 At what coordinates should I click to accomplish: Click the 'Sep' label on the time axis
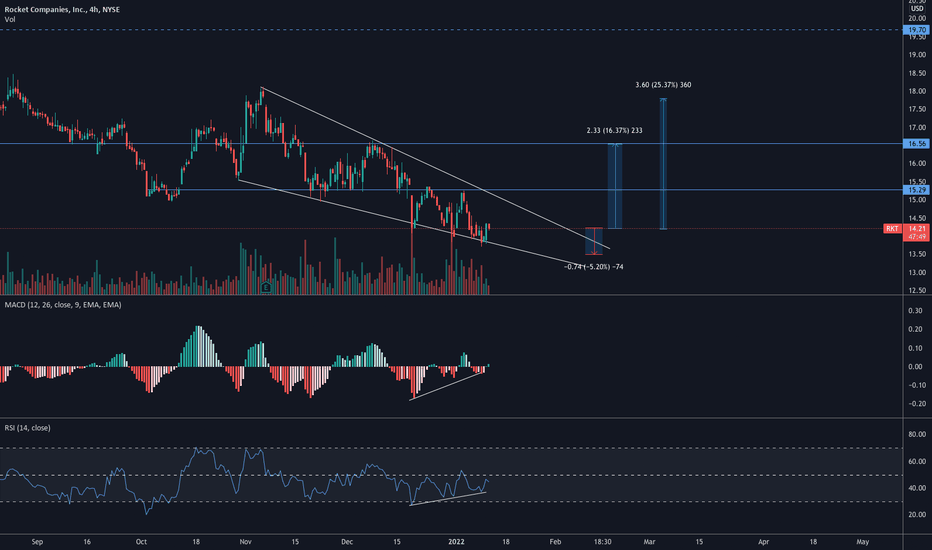tap(37, 542)
